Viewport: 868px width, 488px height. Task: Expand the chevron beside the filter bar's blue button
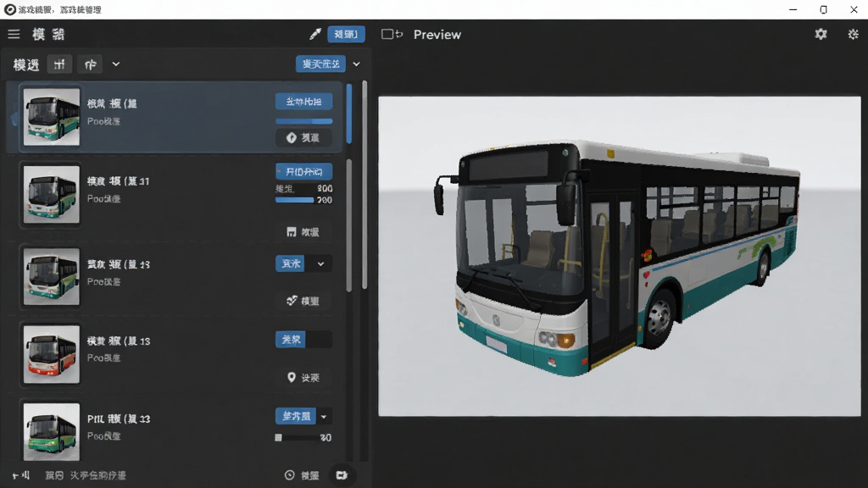click(x=357, y=64)
